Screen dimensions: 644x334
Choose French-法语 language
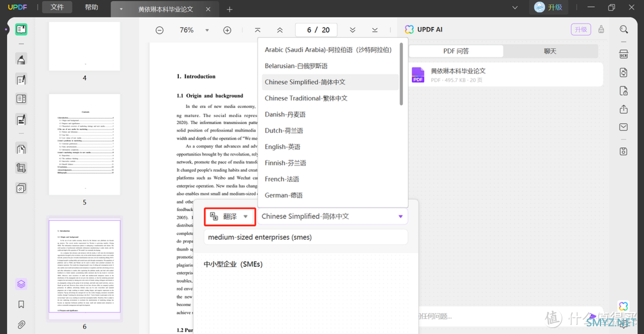(x=330, y=179)
